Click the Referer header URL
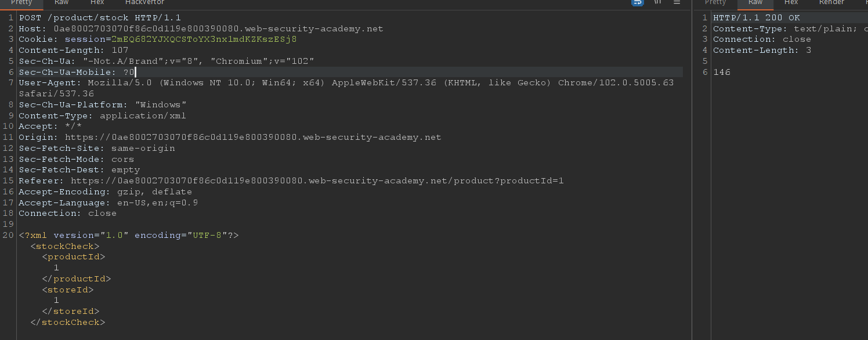 point(317,181)
